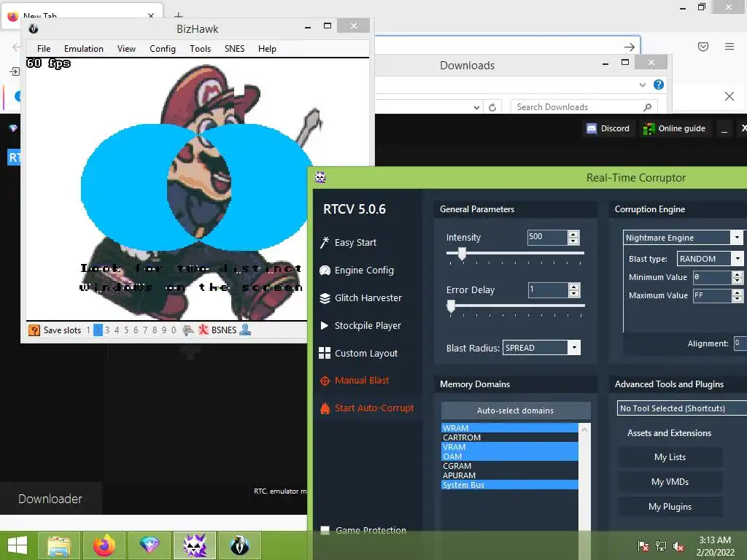Open No Tool Selected (Shortcuts) dropdown
This screenshot has height=560, width=747.
coord(682,408)
